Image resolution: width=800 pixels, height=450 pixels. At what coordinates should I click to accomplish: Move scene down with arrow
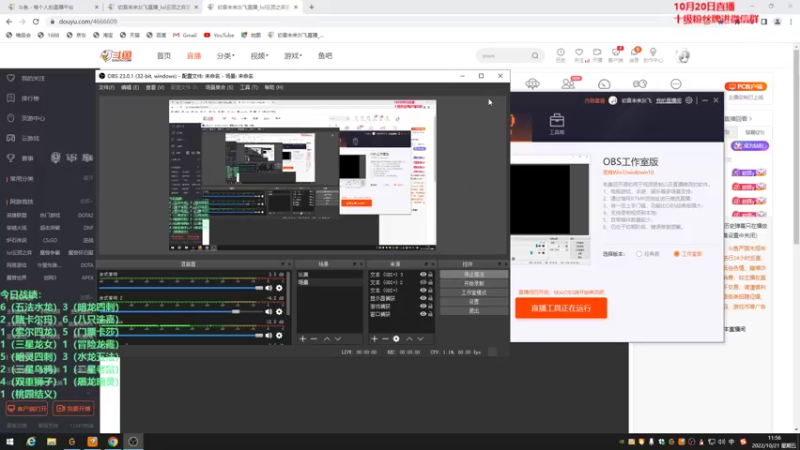[x=338, y=339]
